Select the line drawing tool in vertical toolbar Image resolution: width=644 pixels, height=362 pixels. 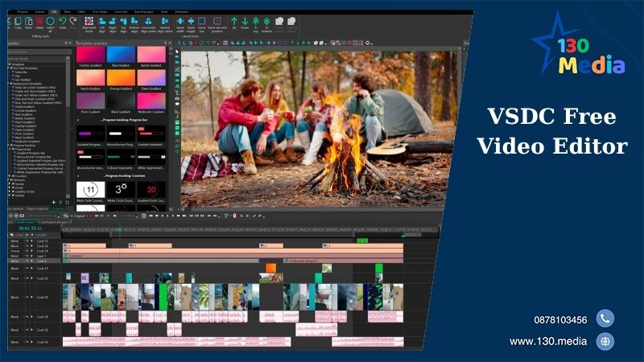(177, 69)
